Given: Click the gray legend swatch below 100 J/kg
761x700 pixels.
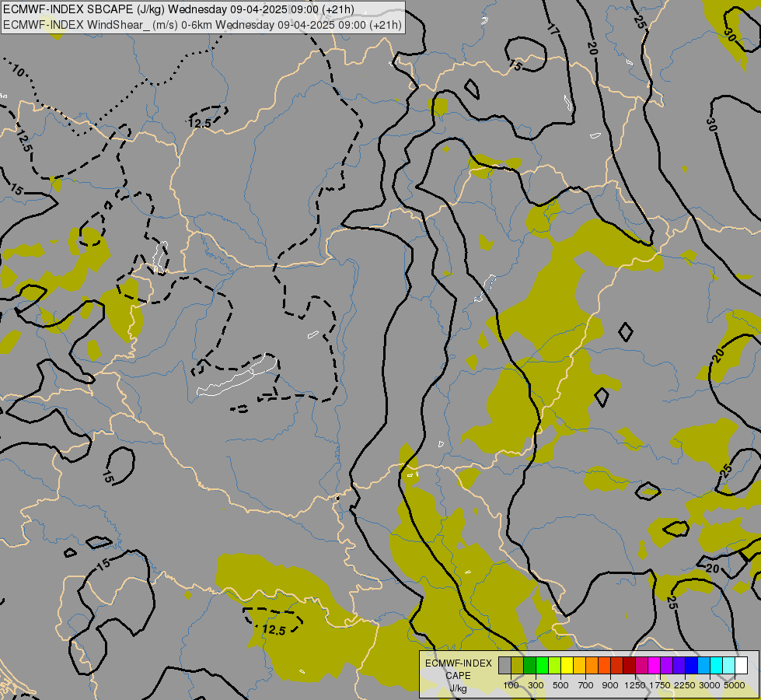Looking at the screenshot, I should (x=504, y=665).
